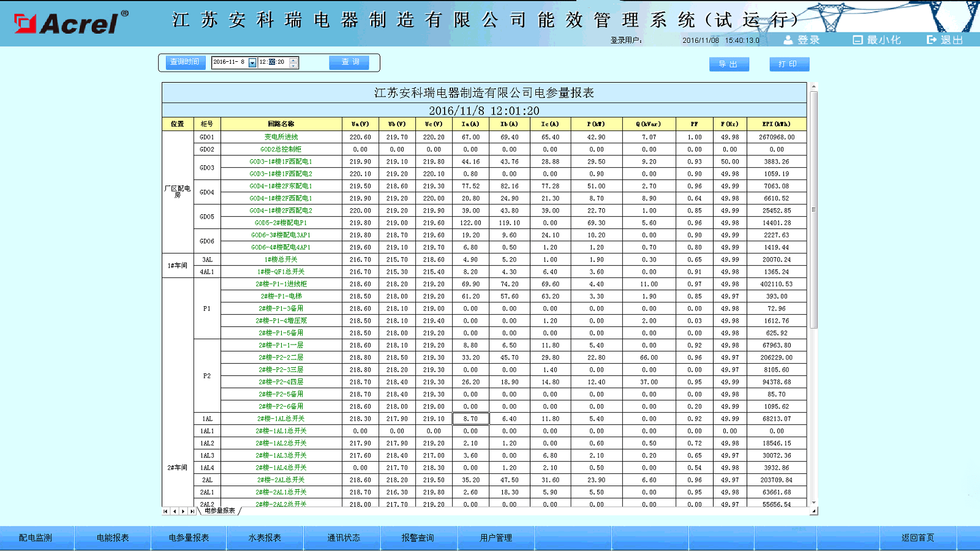Switch to 配电监测 in bottom navigation
Image resolution: width=980 pixels, height=551 pixels.
click(36, 538)
